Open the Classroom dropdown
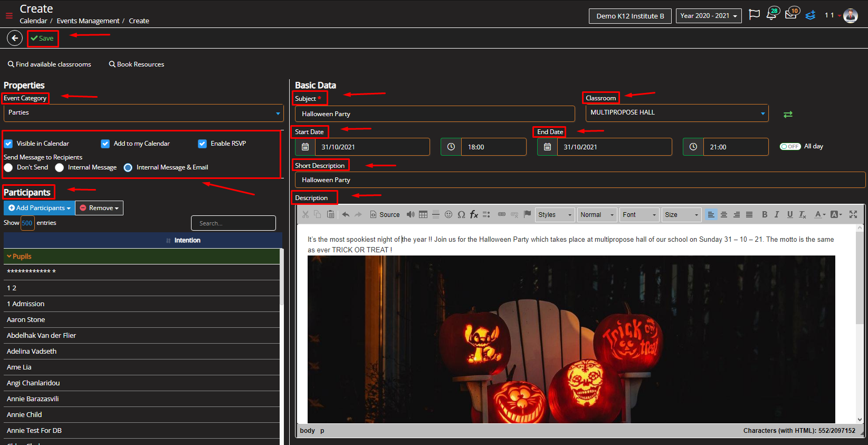Viewport: 868px width, 445px height. 677,113
